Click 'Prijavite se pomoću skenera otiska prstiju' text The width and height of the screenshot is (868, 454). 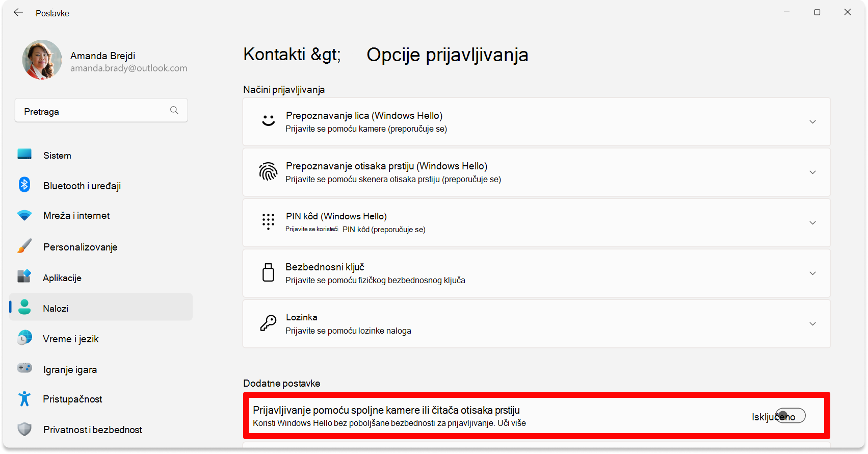tap(393, 180)
